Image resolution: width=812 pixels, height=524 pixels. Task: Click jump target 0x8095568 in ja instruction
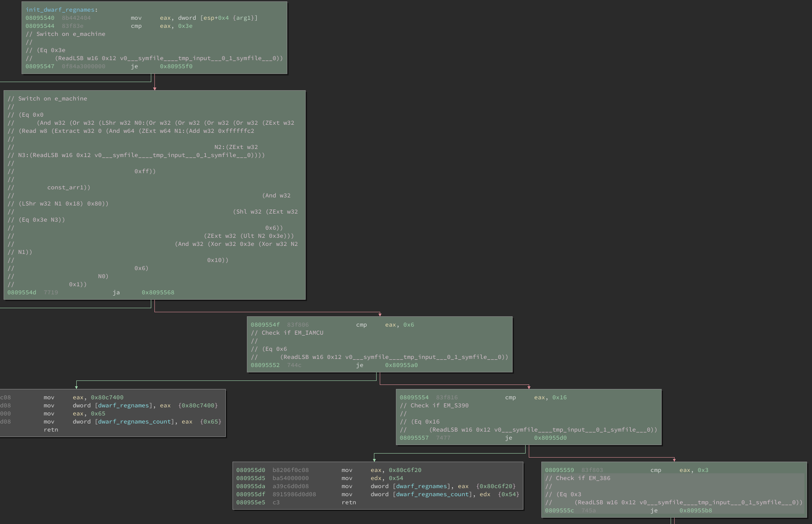click(158, 292)
